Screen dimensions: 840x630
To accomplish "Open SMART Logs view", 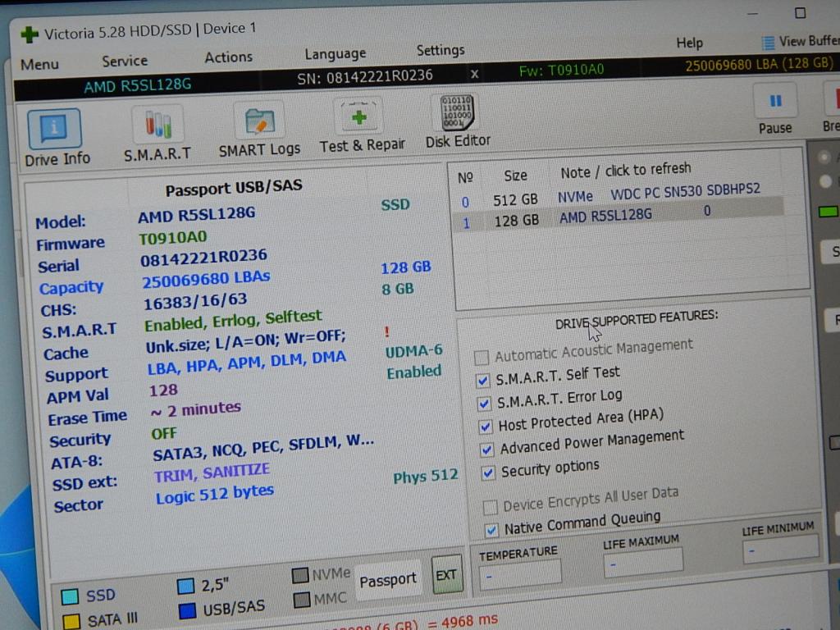I will [x=259, y=130].
